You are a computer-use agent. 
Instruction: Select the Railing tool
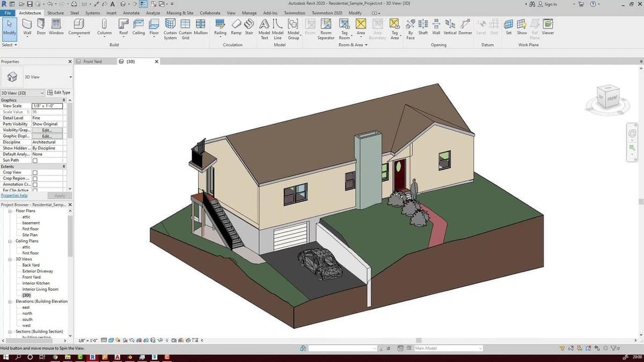(x=220, y=28)
